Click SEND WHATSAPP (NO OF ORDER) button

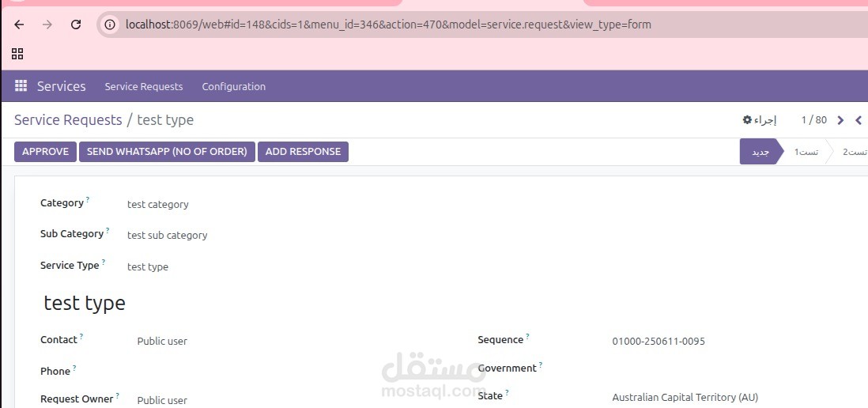[x=167, y=152]
